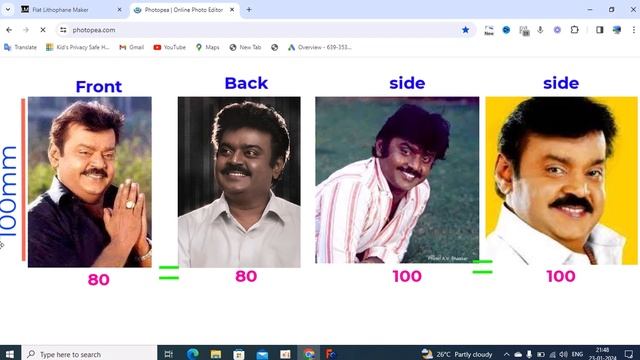Open the PowerPoint taskbar icon
This screenshot has width=640, height=360.
pyautogui.click(x=285, y=353)
